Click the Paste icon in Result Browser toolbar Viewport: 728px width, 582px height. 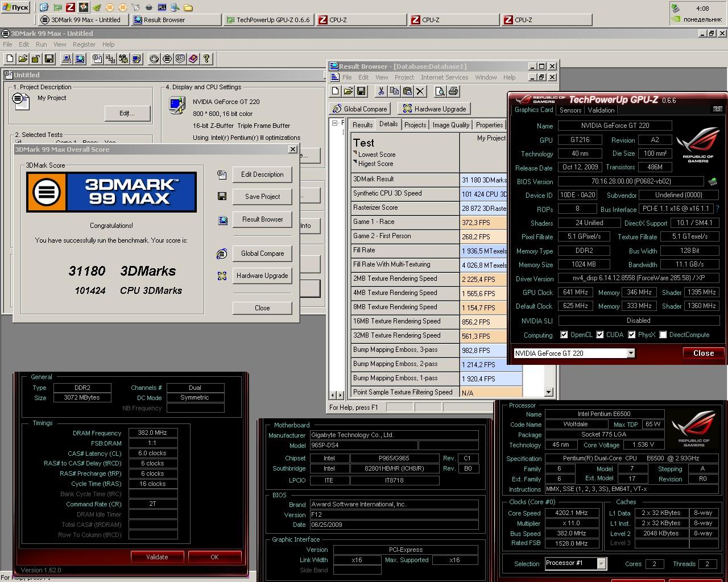[407, 91]
